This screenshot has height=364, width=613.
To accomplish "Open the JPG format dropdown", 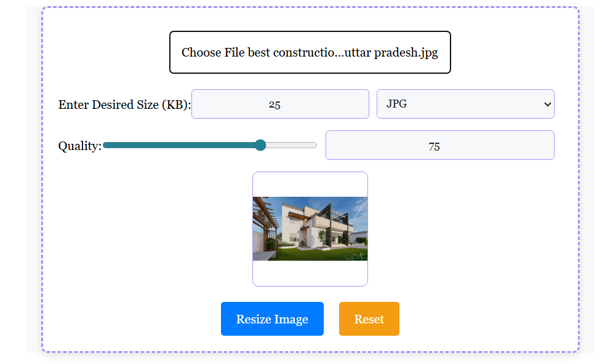I will 465,104.
